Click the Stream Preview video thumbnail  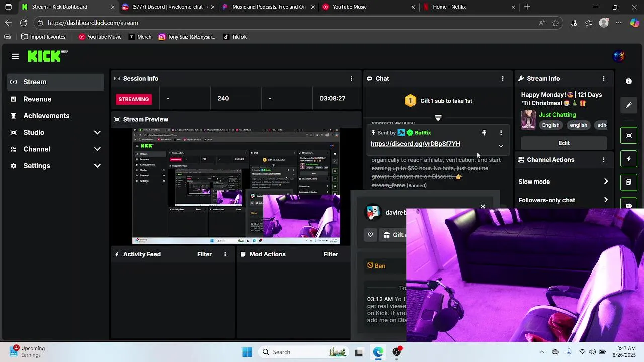click(236, 186)
